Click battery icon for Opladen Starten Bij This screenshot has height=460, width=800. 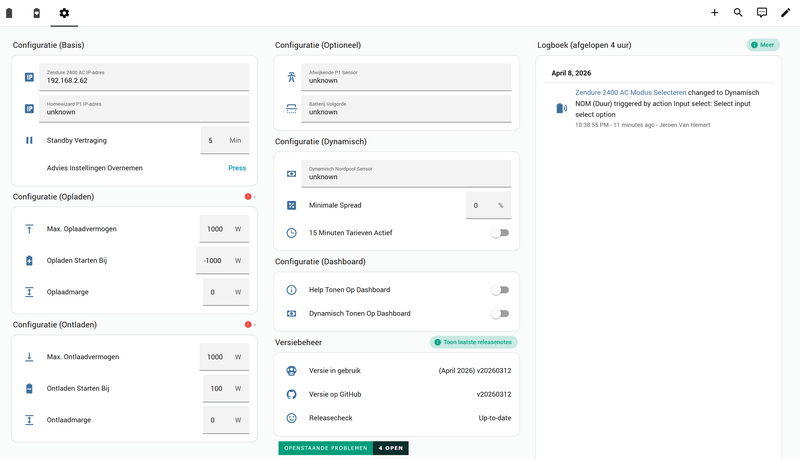29,261
